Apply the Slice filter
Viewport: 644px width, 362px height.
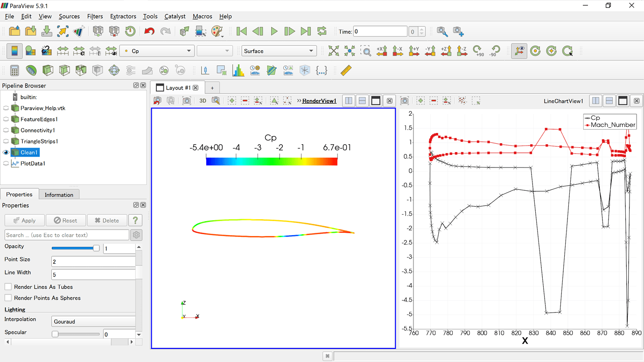pos(64,70)
